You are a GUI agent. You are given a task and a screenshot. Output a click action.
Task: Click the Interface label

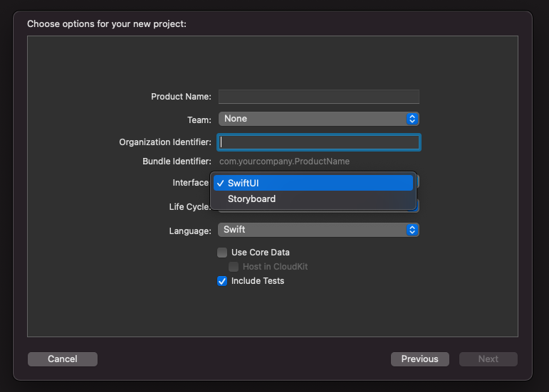pyautogui.click(x=190, y=183)
